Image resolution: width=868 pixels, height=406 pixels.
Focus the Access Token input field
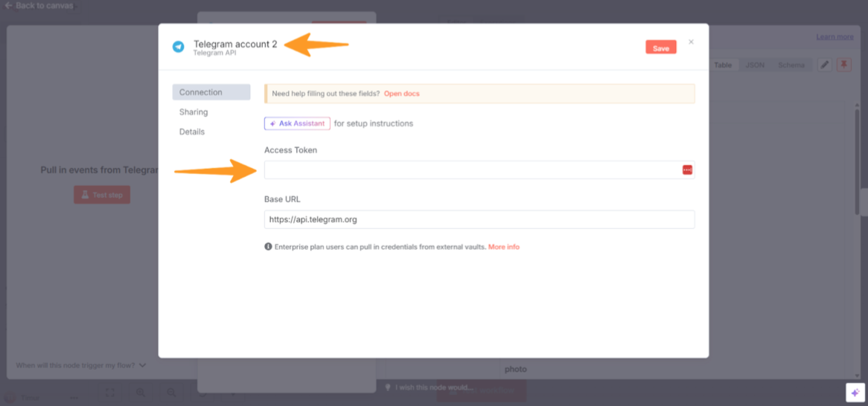coord(479,170)
